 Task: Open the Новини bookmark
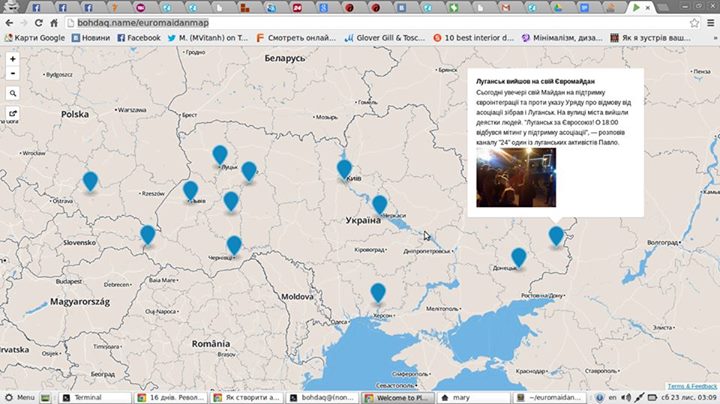pyautogui.click(x=89, y=38)
